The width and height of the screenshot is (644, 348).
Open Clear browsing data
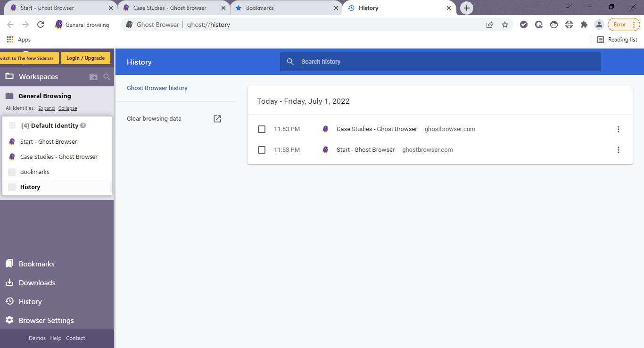(x=174, y=119)
